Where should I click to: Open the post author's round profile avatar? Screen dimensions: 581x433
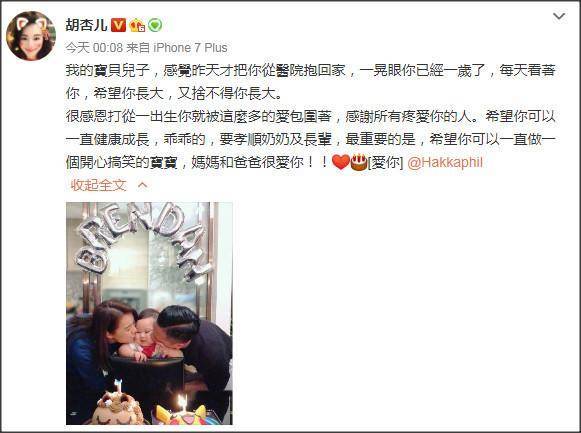click(31, 36)
